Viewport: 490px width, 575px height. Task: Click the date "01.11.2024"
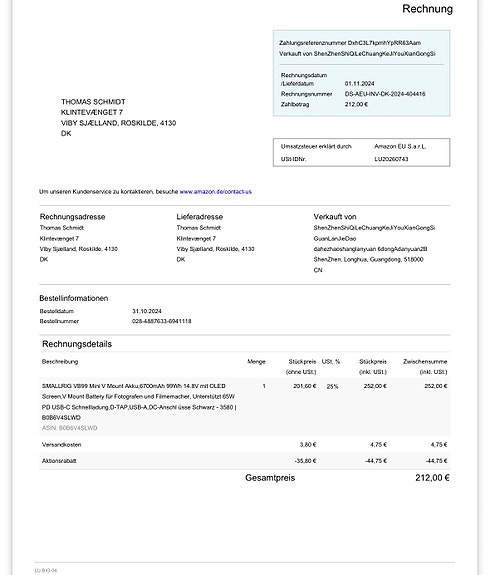pyautogui.click(x=359, y=84)
